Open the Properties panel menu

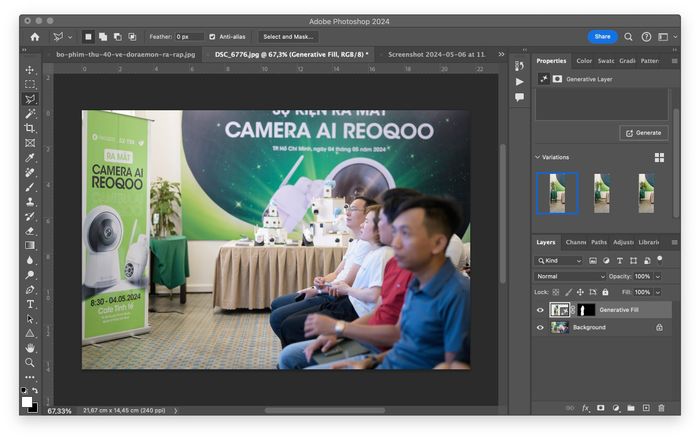[x=674, y=61]
